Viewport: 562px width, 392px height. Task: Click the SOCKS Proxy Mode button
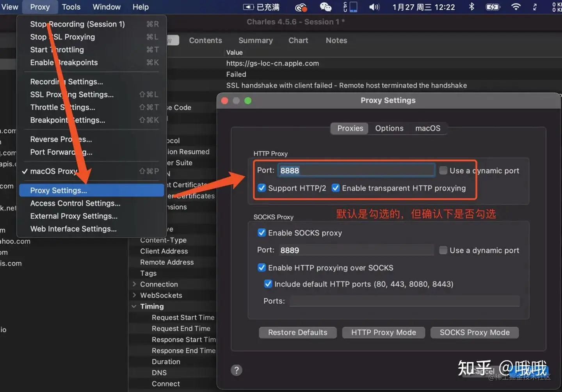(x=475, y=333)
